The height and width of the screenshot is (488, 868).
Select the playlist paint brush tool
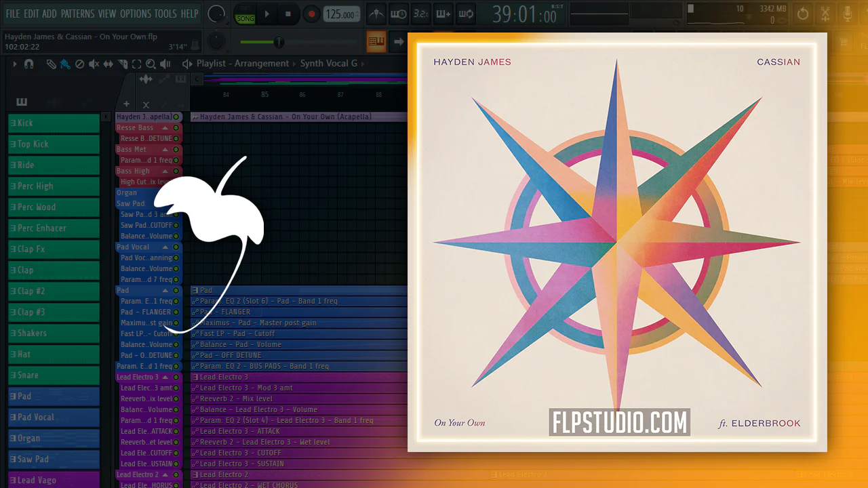[65, 64]
